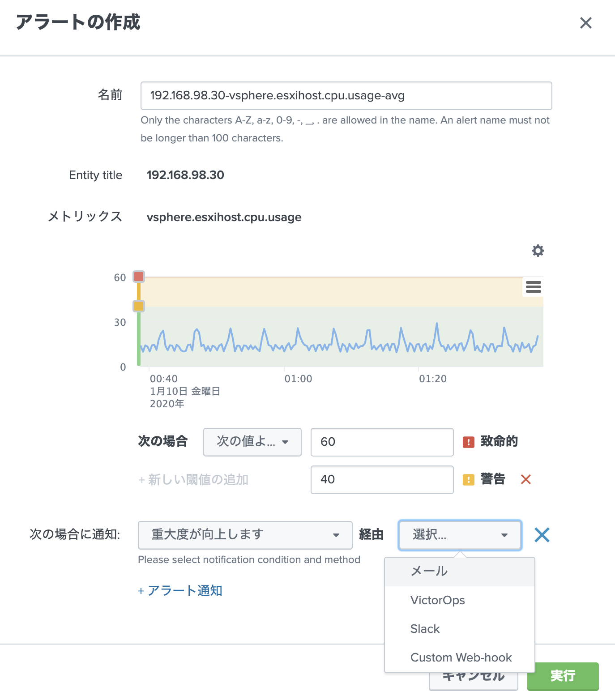Open the chart hamburger menu
The height and width of the screenshot is (700, 615).
[533, 287]
